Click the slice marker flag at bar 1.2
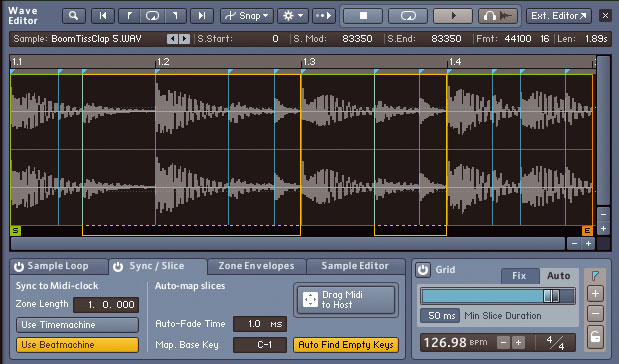Screen dimensions: 619x364 pos(158,71)
